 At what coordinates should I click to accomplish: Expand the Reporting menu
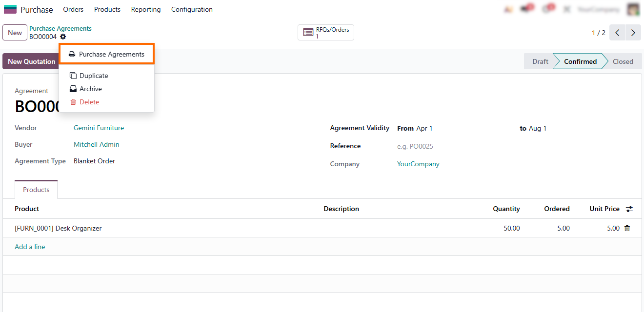[x=145, y=9]
